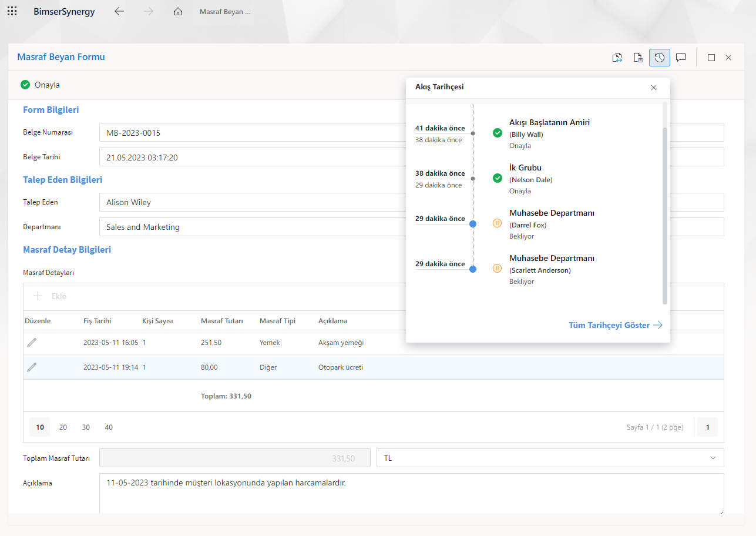Click pending icon for Darrel Fox
Image resolution: width=756 pixels, height=536 pixels.
(498, 223)
